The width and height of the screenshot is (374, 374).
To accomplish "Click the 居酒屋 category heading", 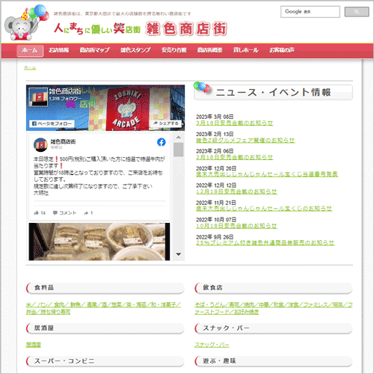I will click(x=105, y=328).
